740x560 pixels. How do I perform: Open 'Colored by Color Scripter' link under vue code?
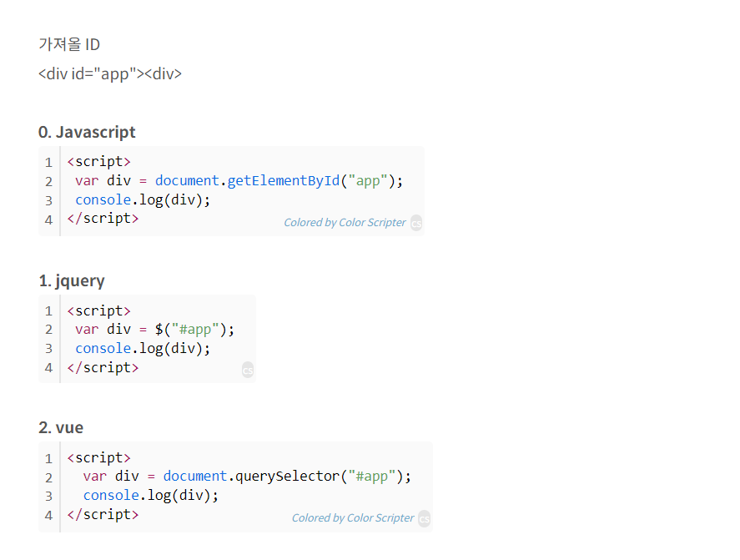[353, 518]
